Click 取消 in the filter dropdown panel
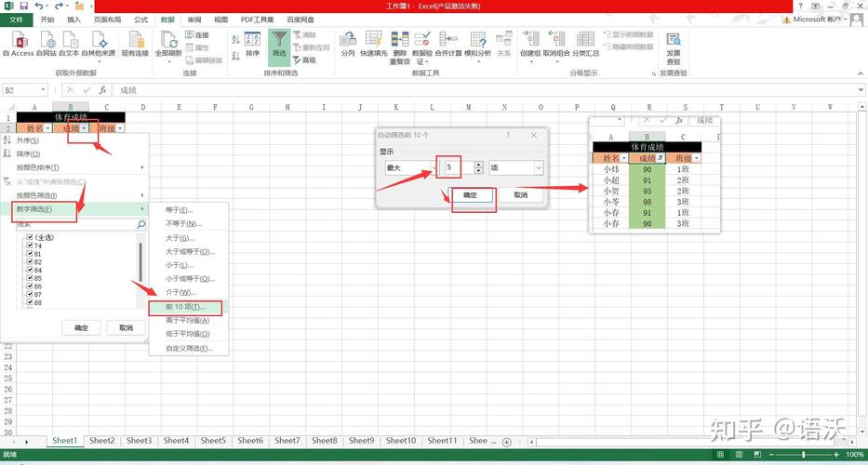 pos(127,327)
